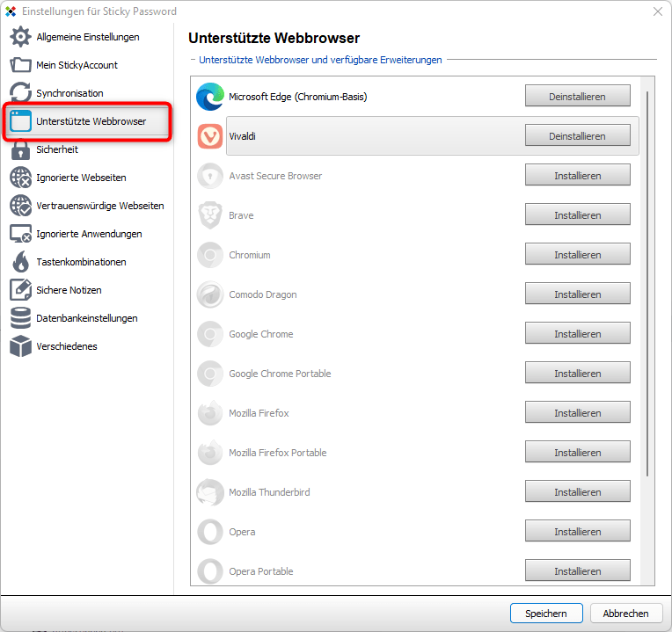This screenshot has width=672, height=632.
Task: Click the sync arrows icon for Synchronisation
Action: [x=20, y=93]
